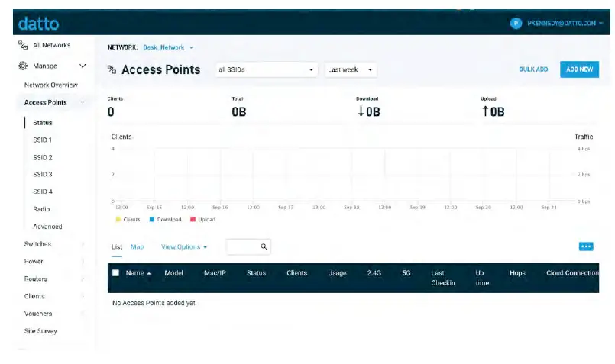Open Advanced settings in sidebar

click(x=47, y=227)
